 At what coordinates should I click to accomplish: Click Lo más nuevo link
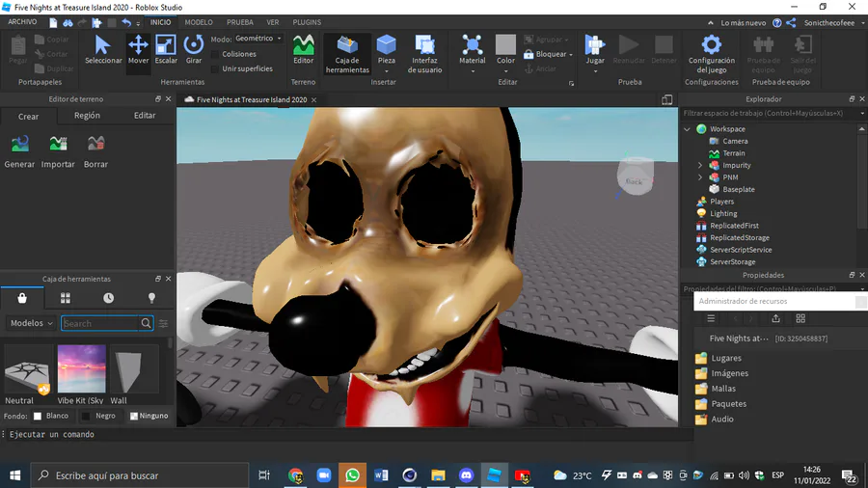coord(743,23)
